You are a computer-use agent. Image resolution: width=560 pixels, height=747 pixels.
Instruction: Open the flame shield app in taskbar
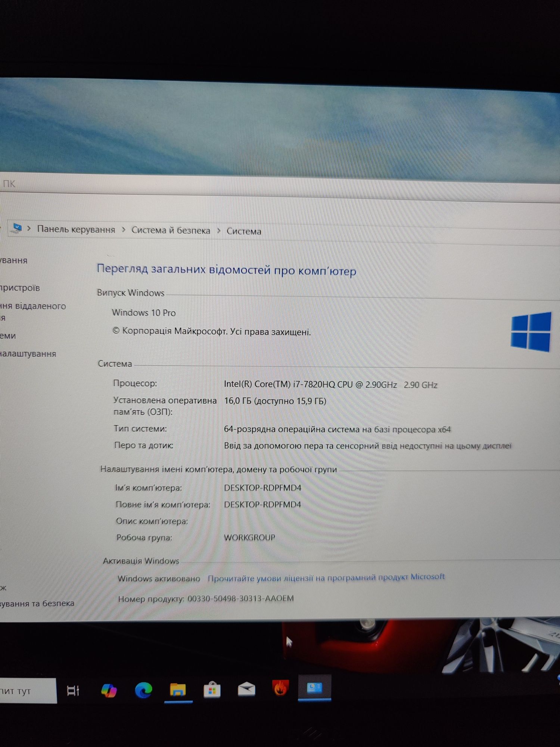tap(280, 688)
